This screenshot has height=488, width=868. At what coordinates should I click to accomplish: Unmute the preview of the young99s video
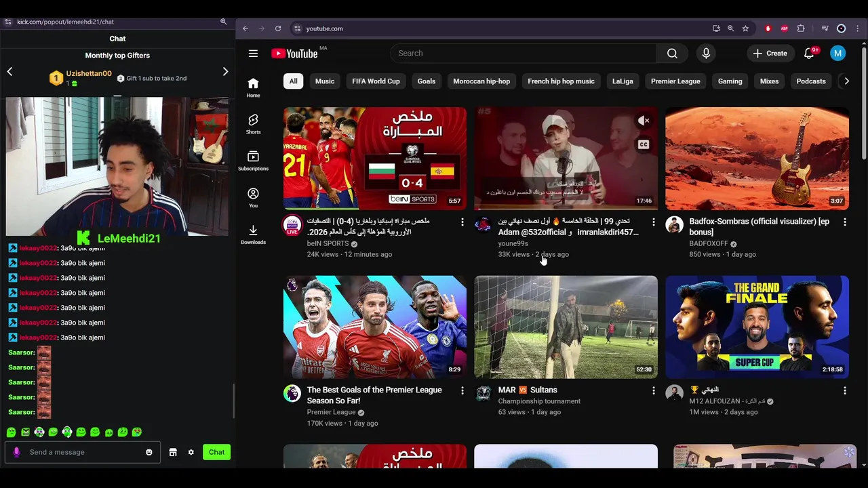(644, 121)
